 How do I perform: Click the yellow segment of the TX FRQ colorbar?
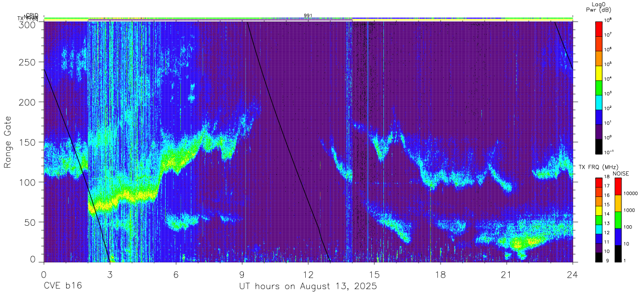[599, 211]
